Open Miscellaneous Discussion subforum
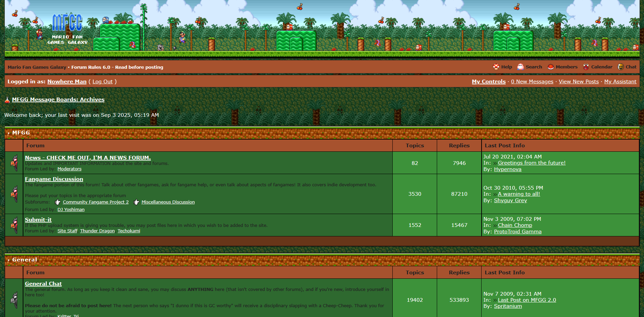Viewport: 644px width, 317px height. coord(168,202)
